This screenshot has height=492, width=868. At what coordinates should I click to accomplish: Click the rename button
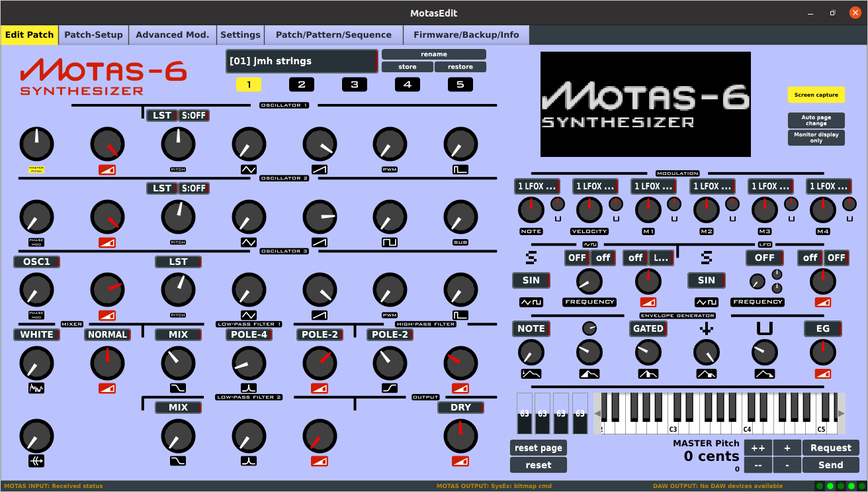(x=434, y=54)
